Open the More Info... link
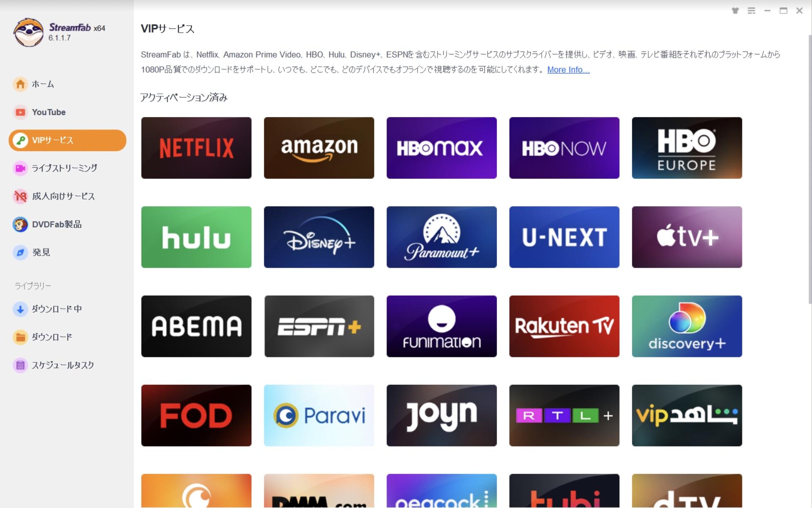 click(x=568, y=70)
